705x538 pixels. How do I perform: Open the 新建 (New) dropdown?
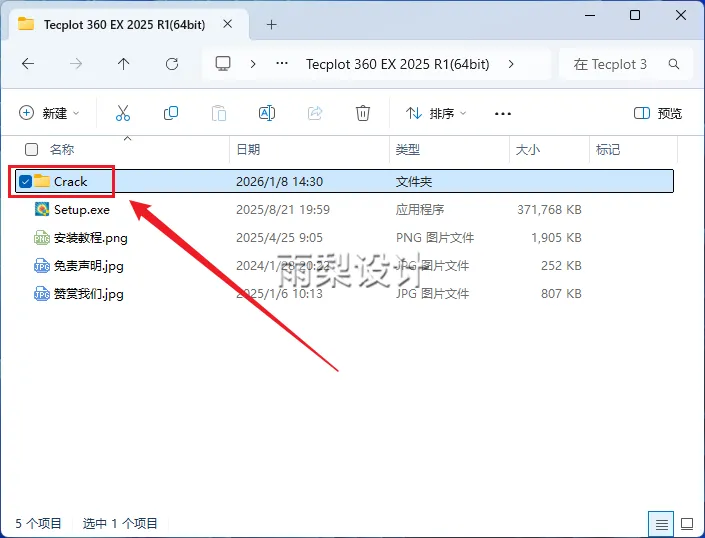(x=49, y=113)
